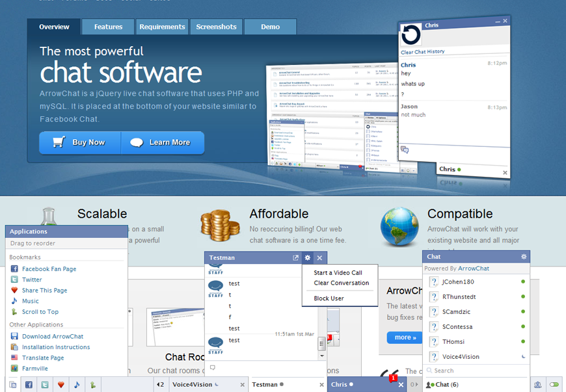Click Share This Page in Applications panel

point(44,291)
